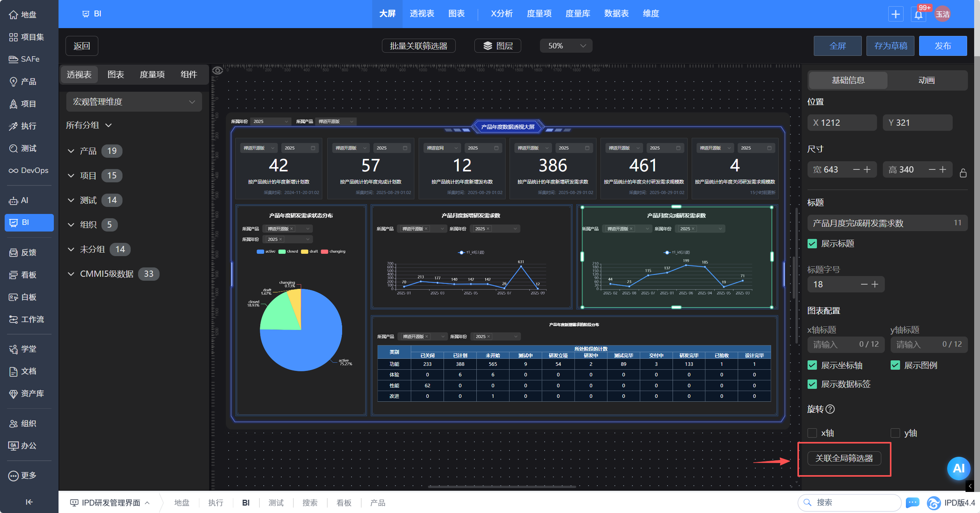Open the 50% zoom dropdown

[x=566, y=46]
